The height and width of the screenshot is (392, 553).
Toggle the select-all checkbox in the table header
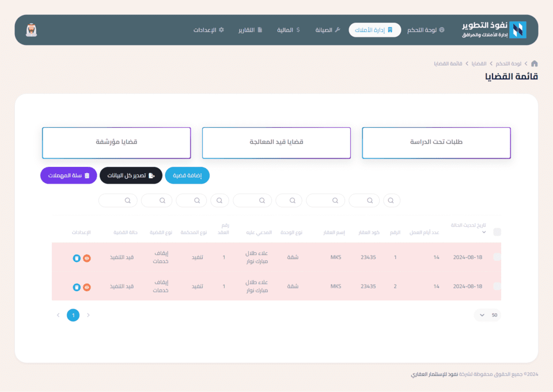pos(497,232)
